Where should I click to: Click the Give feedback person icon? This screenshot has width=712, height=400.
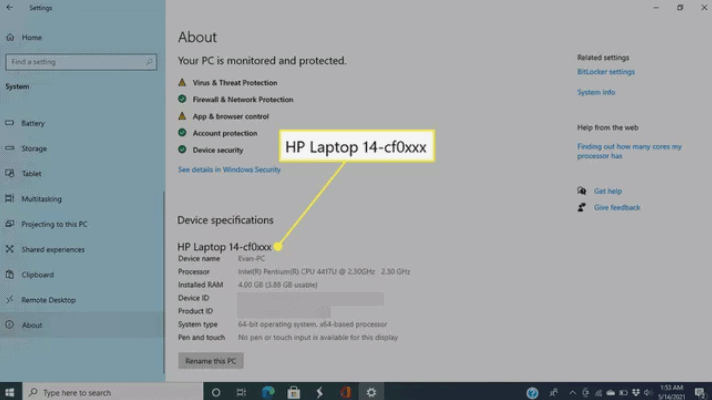(581, 207)
